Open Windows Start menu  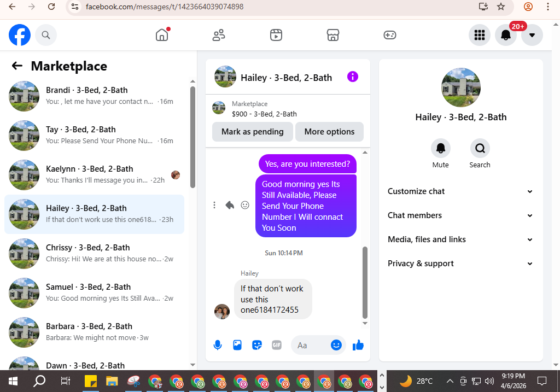point(13,381)
